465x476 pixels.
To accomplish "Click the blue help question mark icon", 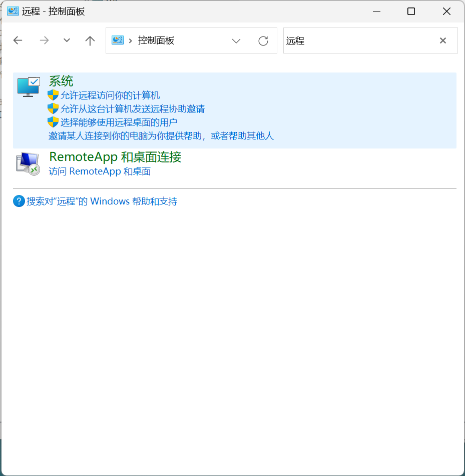I will tap(19, 201).
